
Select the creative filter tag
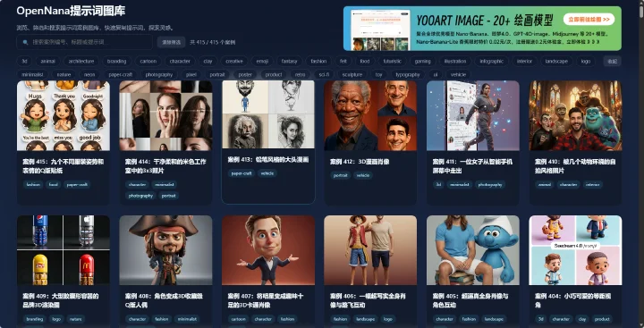tap(234, 61)
